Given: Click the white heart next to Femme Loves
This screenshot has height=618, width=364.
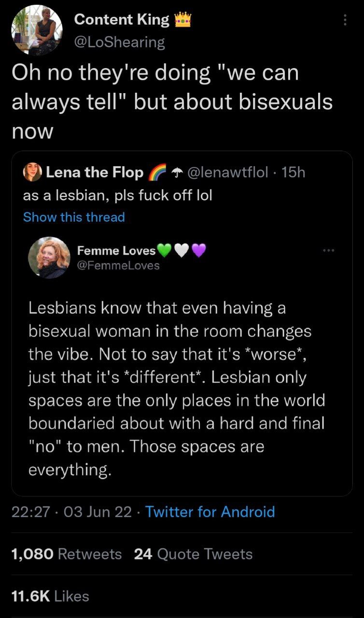Looking at the screenshot, I should (182, 250).
